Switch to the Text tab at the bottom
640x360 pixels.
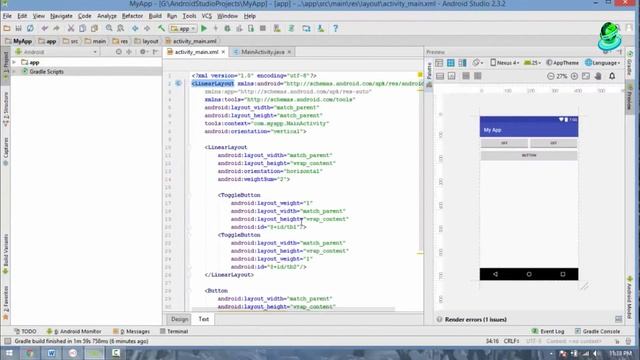pyautogui.click(x=204, y=319)
